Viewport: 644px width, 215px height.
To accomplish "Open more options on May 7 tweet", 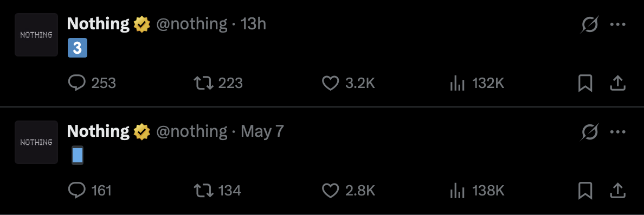I will (618, 131).
